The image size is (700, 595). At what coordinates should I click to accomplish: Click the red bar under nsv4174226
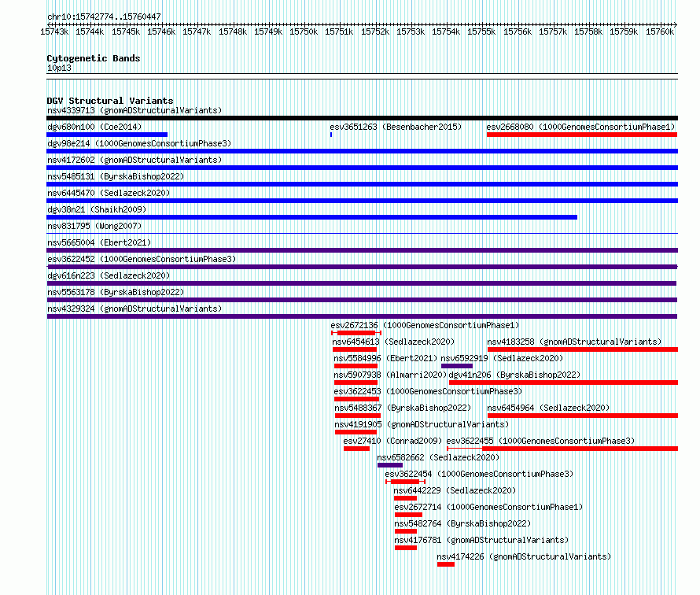[445, 564]
